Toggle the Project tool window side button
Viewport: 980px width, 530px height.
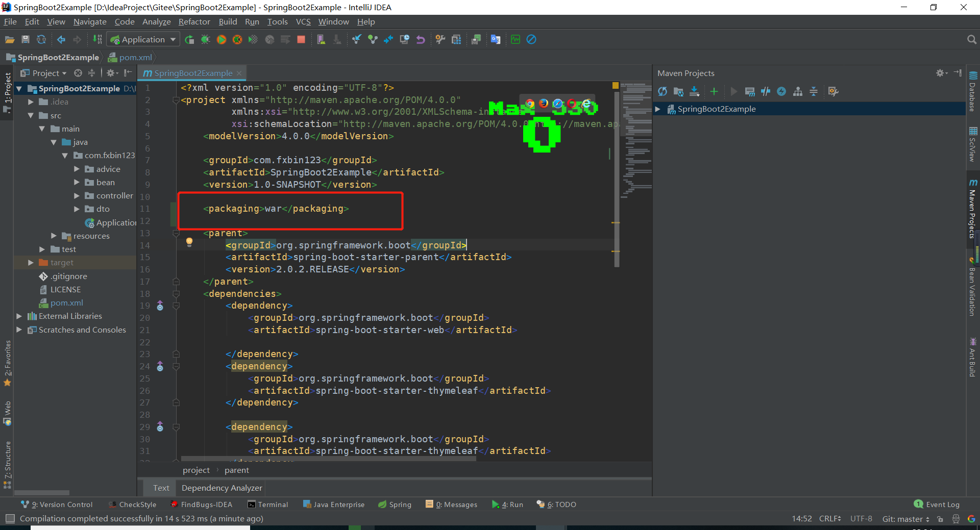7,92
